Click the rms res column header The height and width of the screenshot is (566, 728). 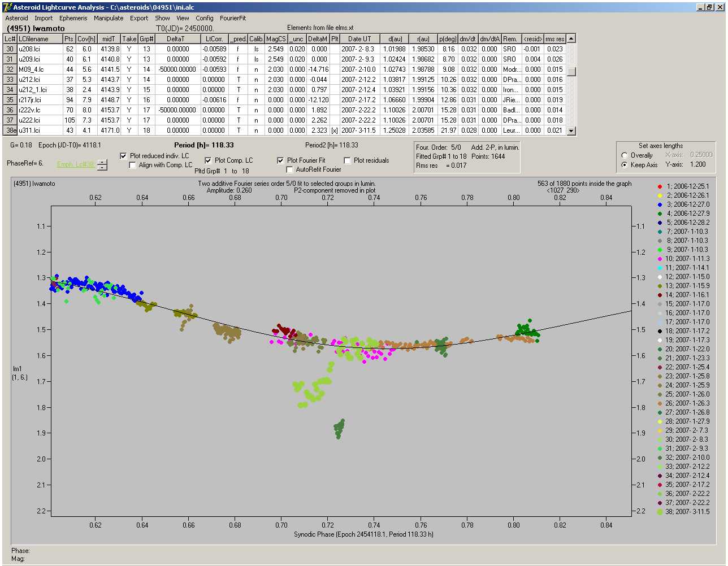tap(555, 39)
